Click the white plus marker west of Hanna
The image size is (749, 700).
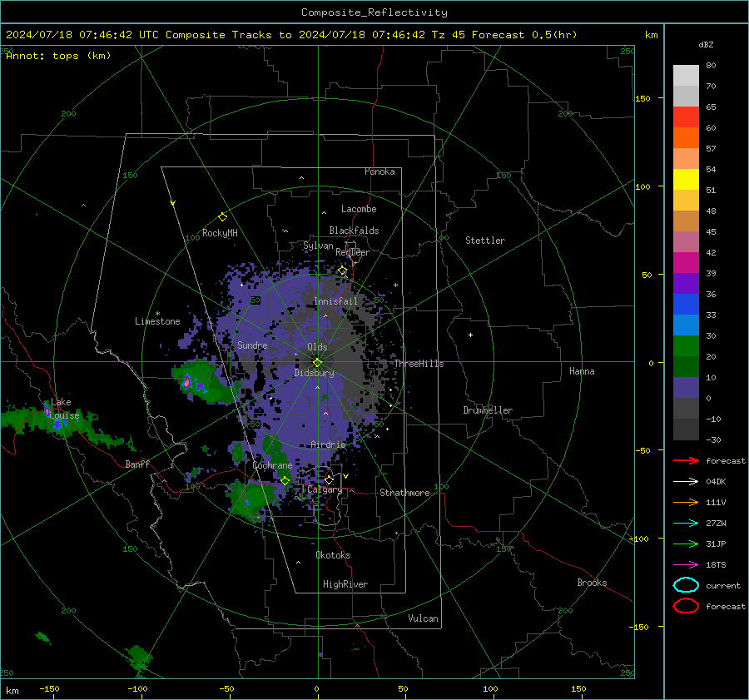pyautogui.click(x=470, y=335)
